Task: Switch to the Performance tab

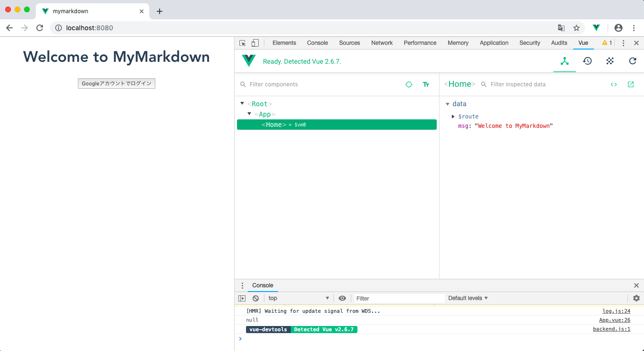Action: tap(420, 43)
